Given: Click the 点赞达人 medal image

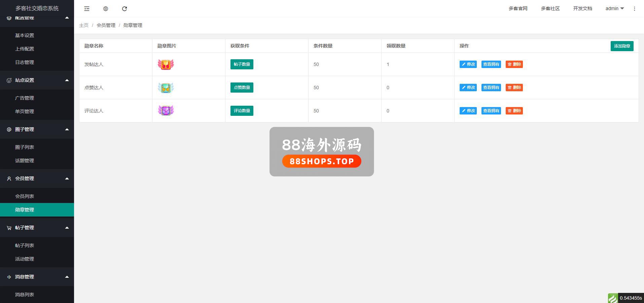Looking at the screenshot, I should coord(166,88).
